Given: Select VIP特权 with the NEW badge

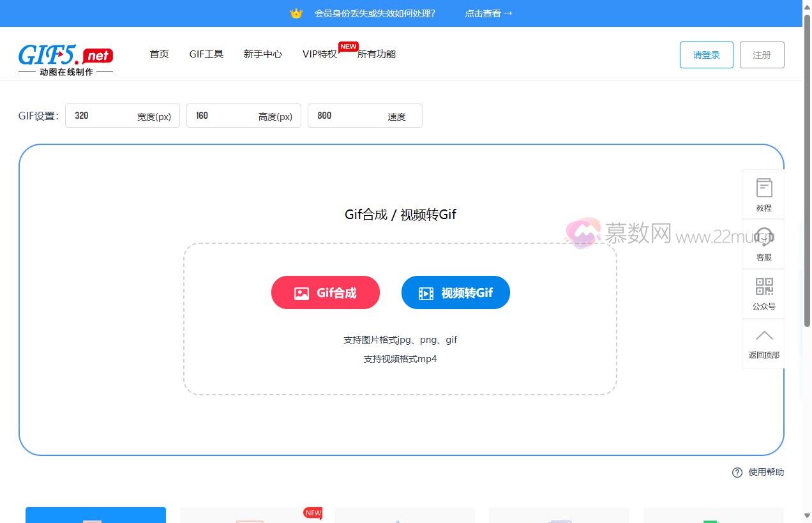Looking at the screenshot, I should pyautogui.click(x=320, y=54).
